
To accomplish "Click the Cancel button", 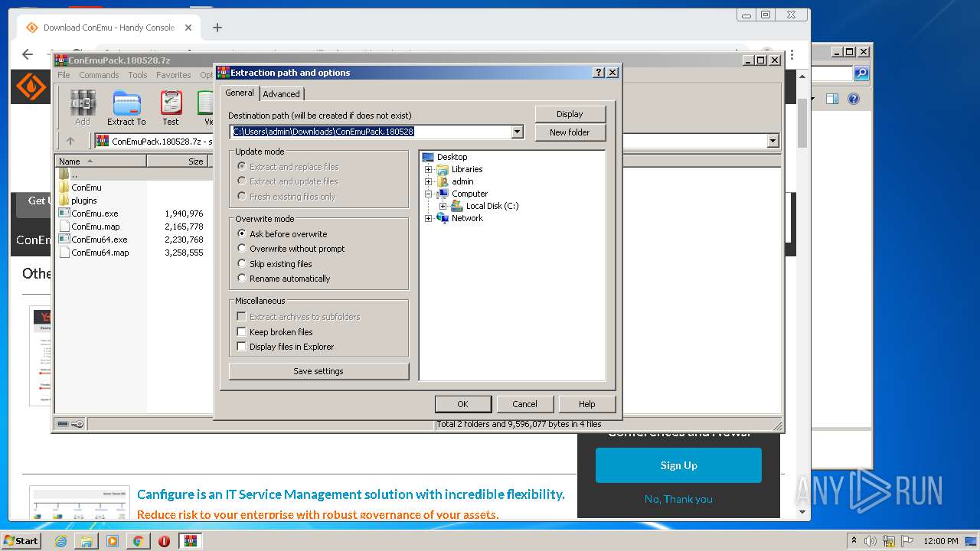I will coord(524,404).
